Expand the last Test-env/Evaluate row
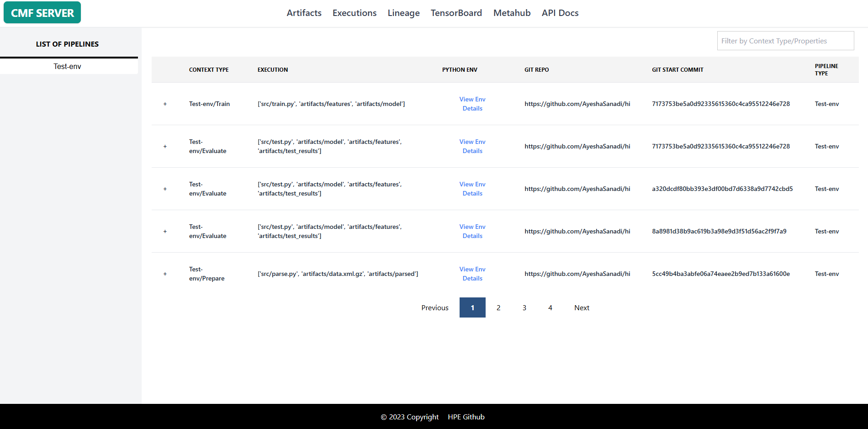The image size is (868, 429). tap(165, 231)
